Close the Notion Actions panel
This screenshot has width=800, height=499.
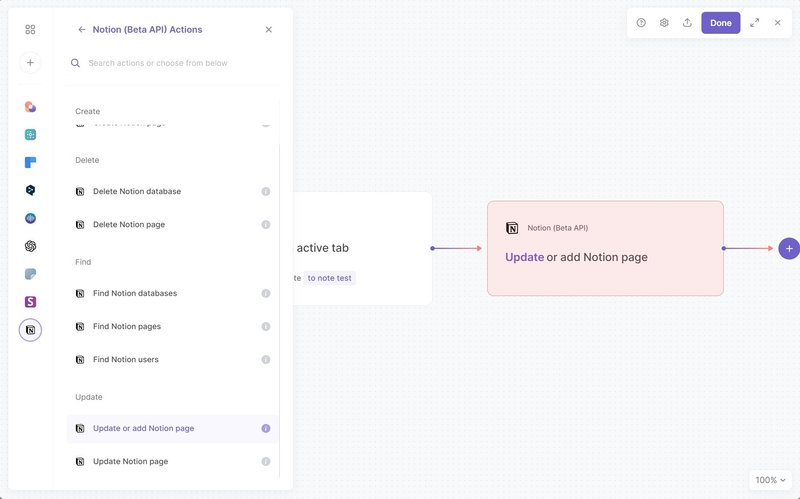point(269,30)
